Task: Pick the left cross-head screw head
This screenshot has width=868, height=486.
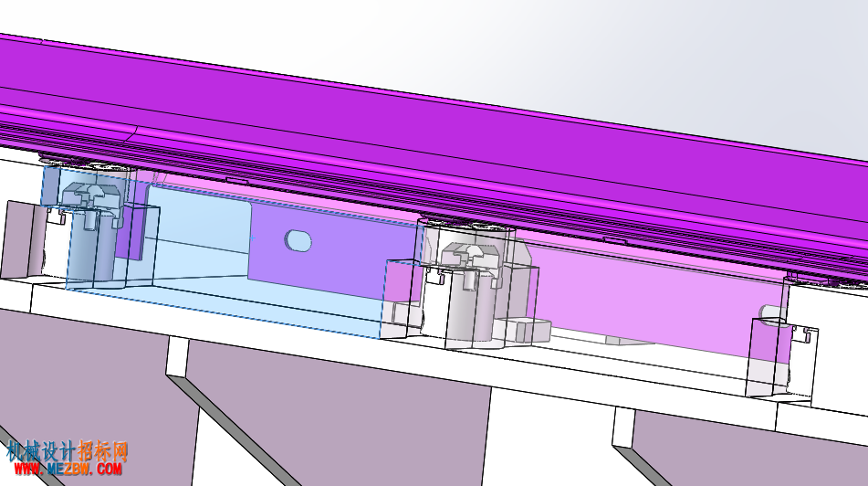Action: pos(89,197)
